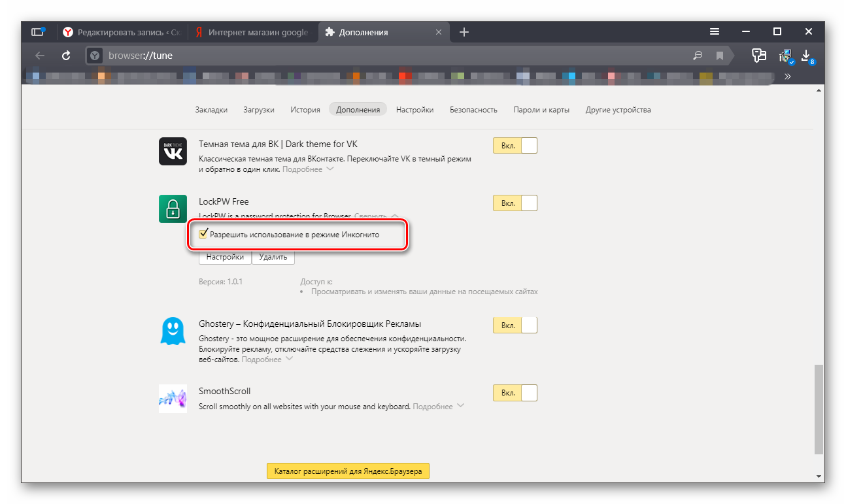The width and height of the screenshot is (846, 504).
Task: Click the bookmark flag icon in address bar
Action: pyautogui.click(x=720, y=56)
